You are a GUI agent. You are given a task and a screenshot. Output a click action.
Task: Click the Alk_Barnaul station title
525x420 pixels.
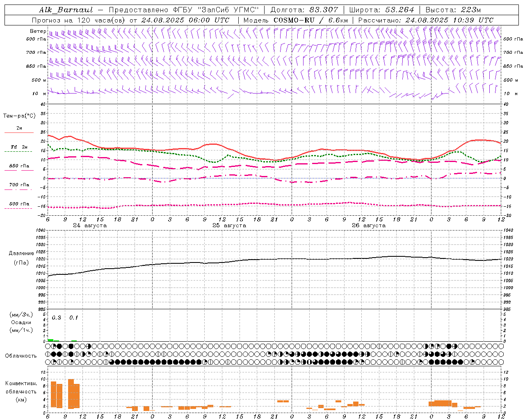pyautogui.click(x=66, y=10)
